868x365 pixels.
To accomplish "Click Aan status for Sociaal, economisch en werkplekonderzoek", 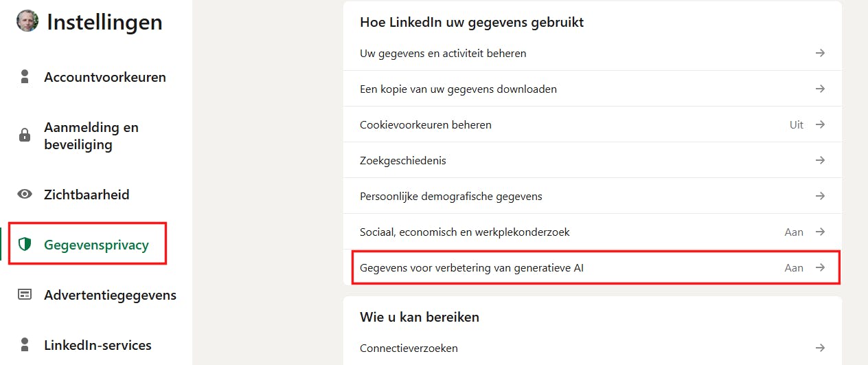I will tap(794, 232).
